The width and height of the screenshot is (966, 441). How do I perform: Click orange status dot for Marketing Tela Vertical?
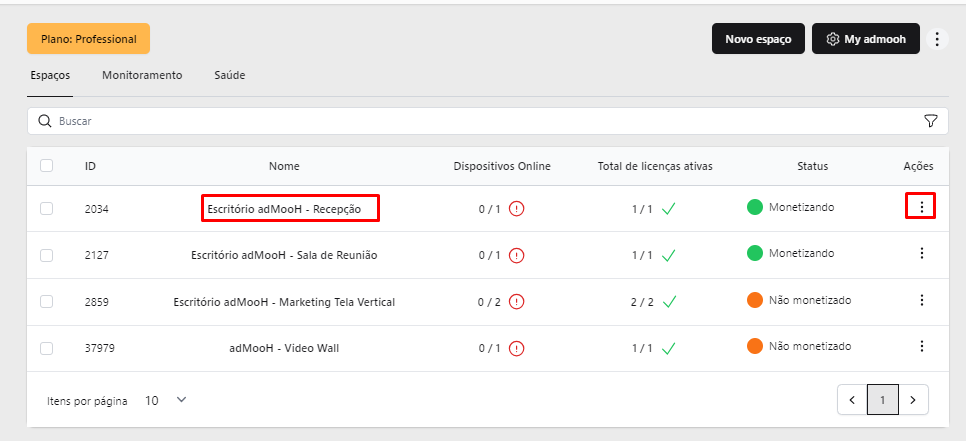click(755, 300)
